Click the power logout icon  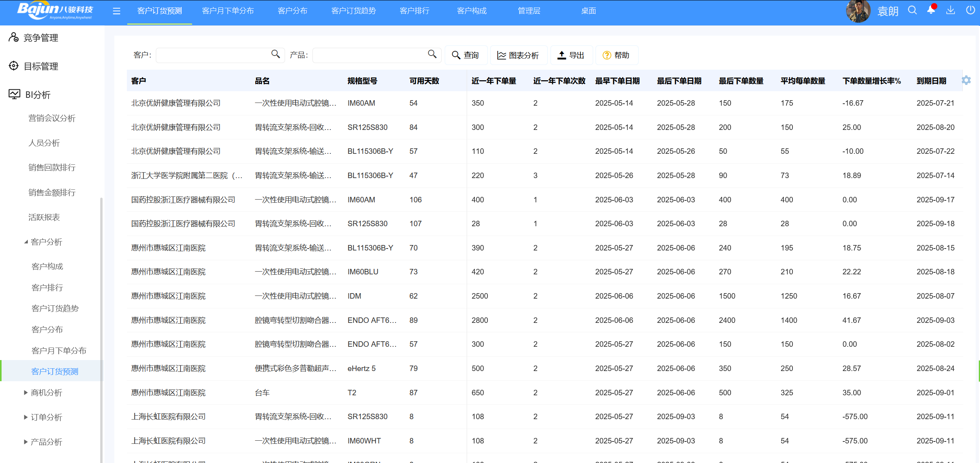970,11
